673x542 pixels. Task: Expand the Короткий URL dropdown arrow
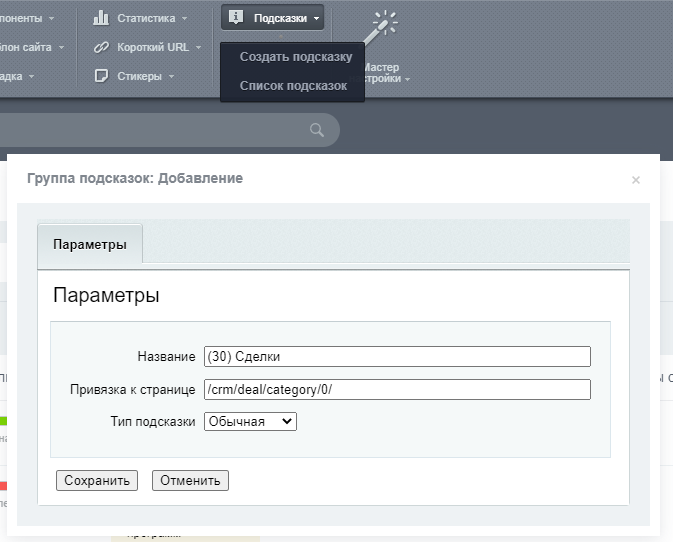pos(198,47)
